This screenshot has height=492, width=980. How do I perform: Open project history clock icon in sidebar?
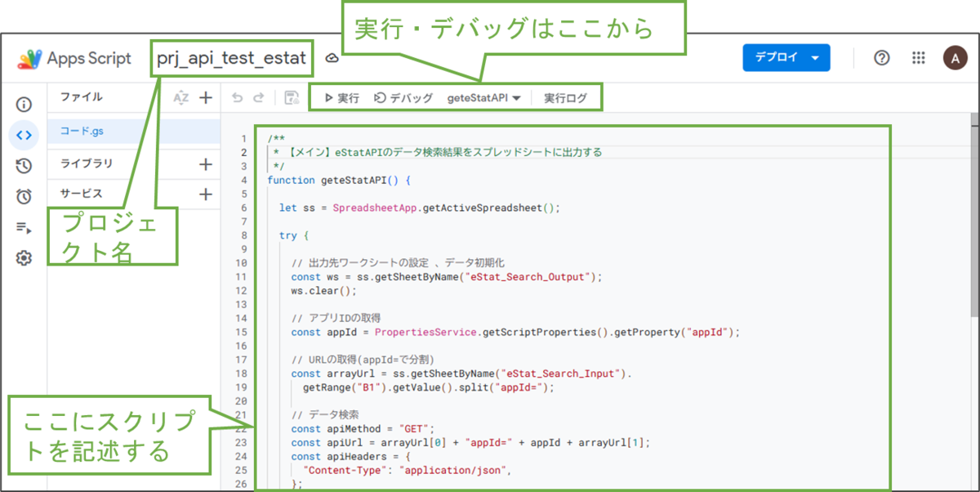(x=24, y=166)
